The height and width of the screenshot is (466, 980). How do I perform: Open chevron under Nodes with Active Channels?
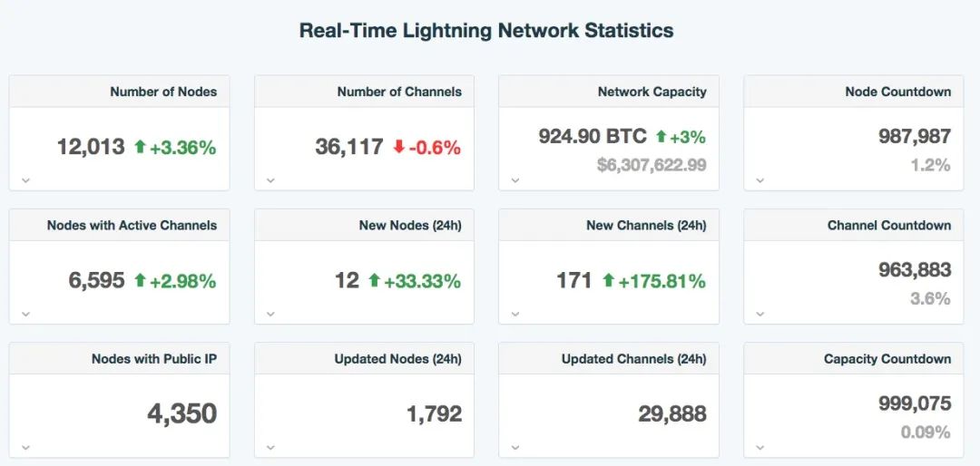point(26,314)
